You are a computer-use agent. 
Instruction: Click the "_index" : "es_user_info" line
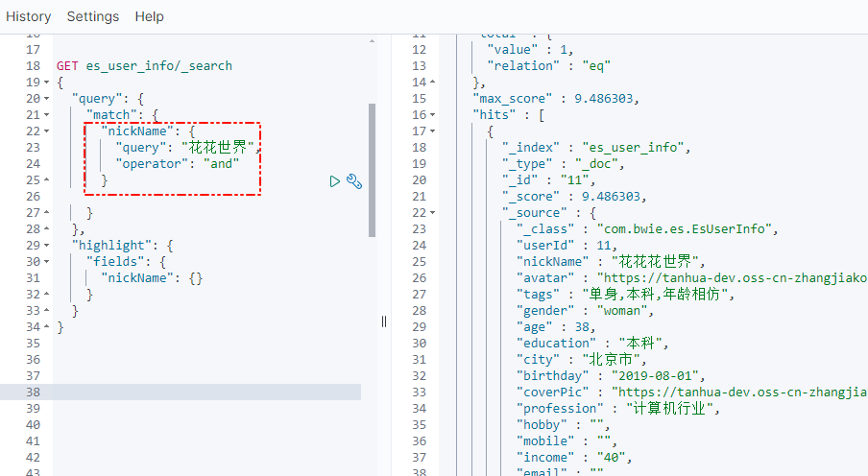596,147
